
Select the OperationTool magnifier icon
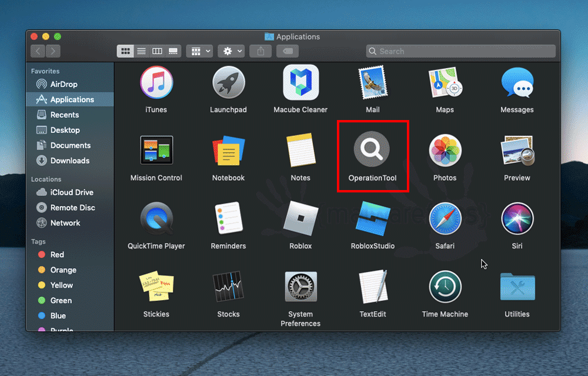[372, 149]
